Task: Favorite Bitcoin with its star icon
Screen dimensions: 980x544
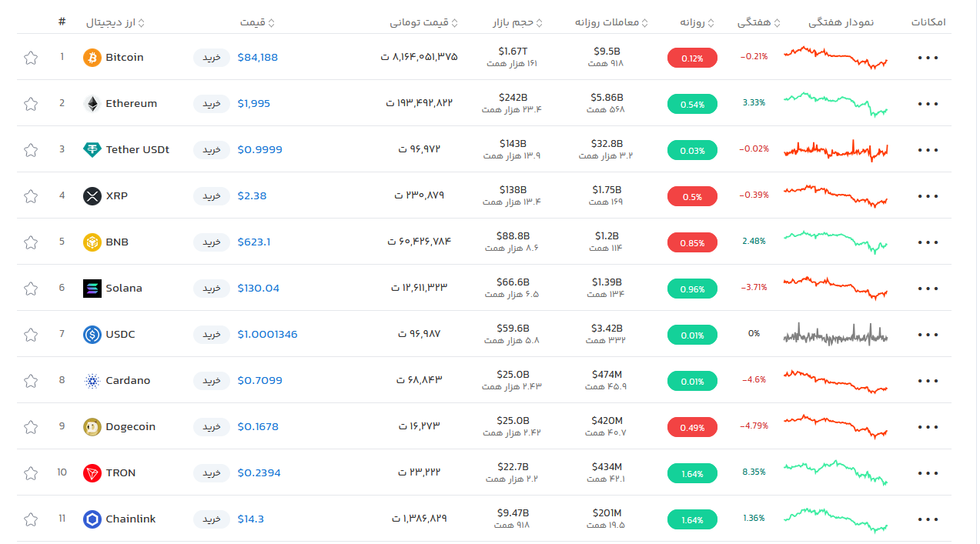Action: click(x=30, y=58)
